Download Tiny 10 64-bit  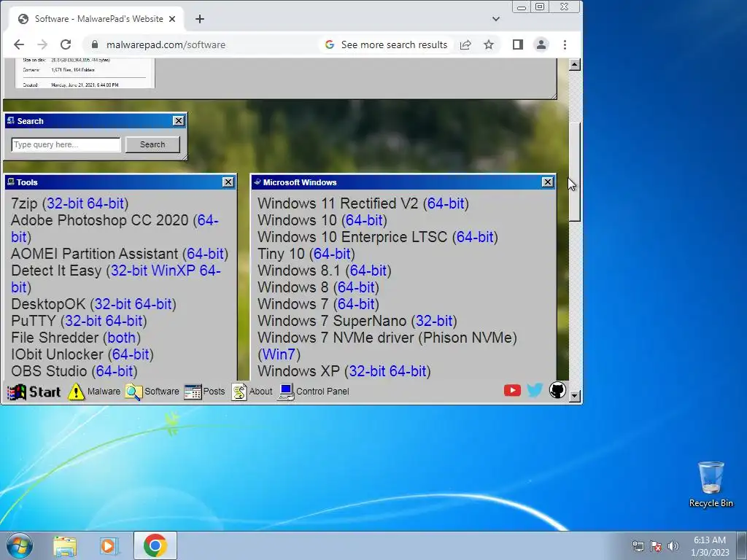(x=332, y=253)
